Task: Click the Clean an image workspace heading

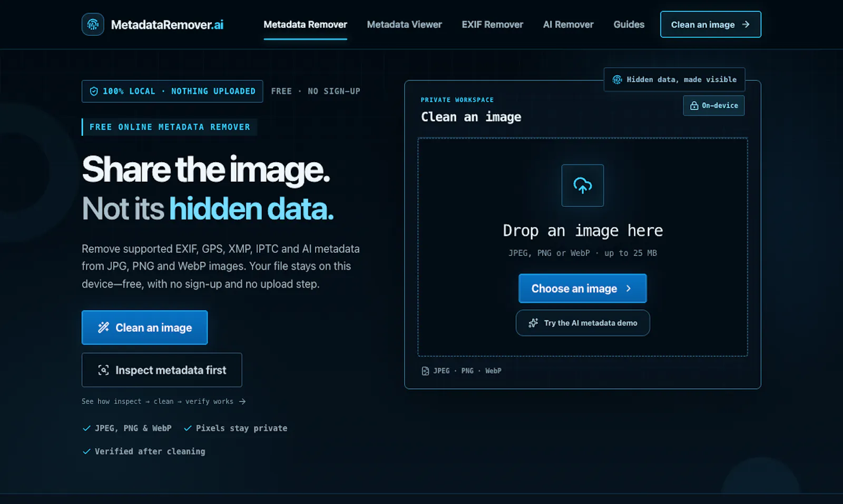Action: click(471, 117)
